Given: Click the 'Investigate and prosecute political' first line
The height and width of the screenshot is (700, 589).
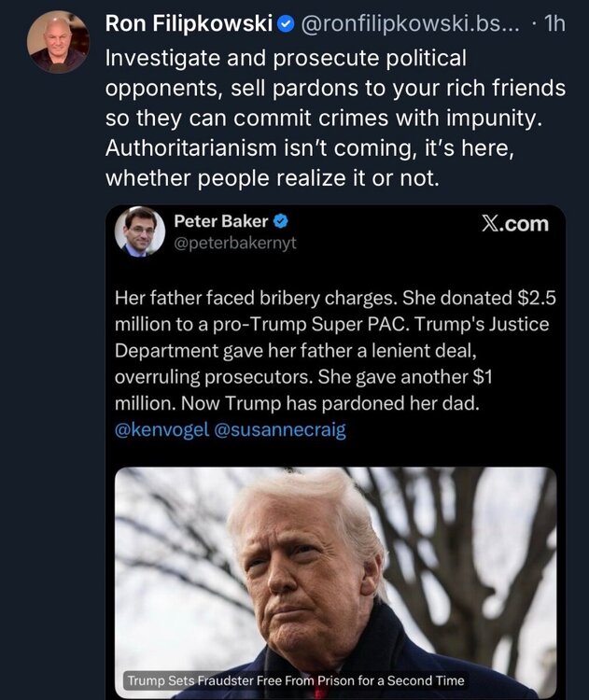Looking at the screenshot, I should (x=285, y=58).
